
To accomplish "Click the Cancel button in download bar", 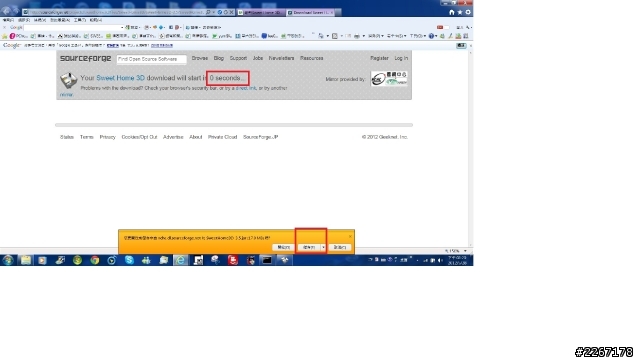I will (340, 247).
